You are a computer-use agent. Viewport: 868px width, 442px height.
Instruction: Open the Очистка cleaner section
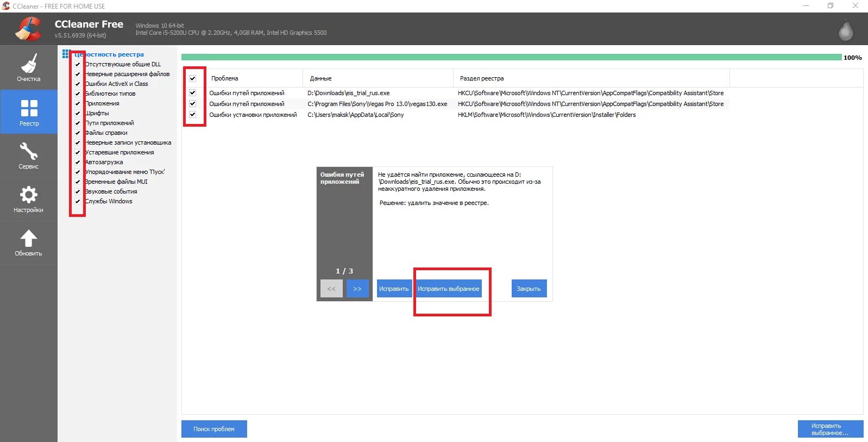29,67
